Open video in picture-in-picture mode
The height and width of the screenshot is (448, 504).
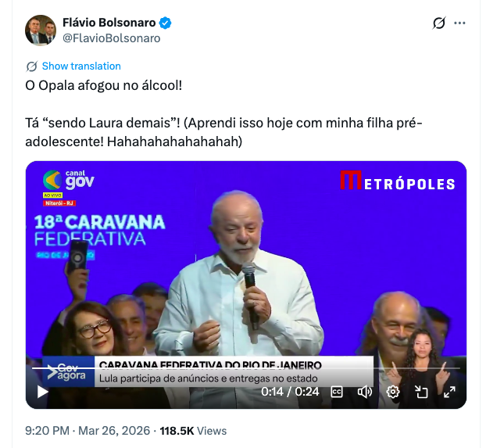(x=421, y=392)
